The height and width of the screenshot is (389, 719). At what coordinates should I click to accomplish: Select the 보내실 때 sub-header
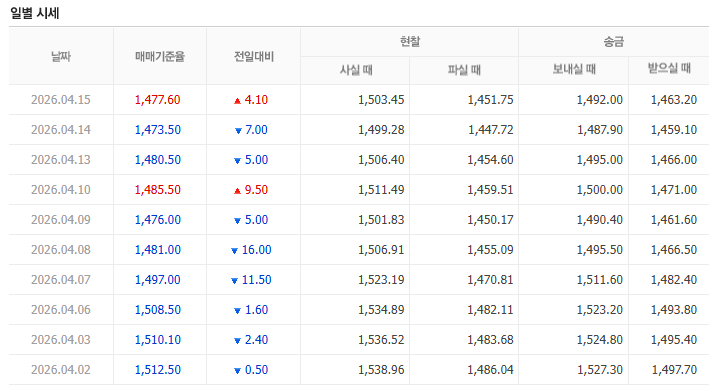coord(573,69)
